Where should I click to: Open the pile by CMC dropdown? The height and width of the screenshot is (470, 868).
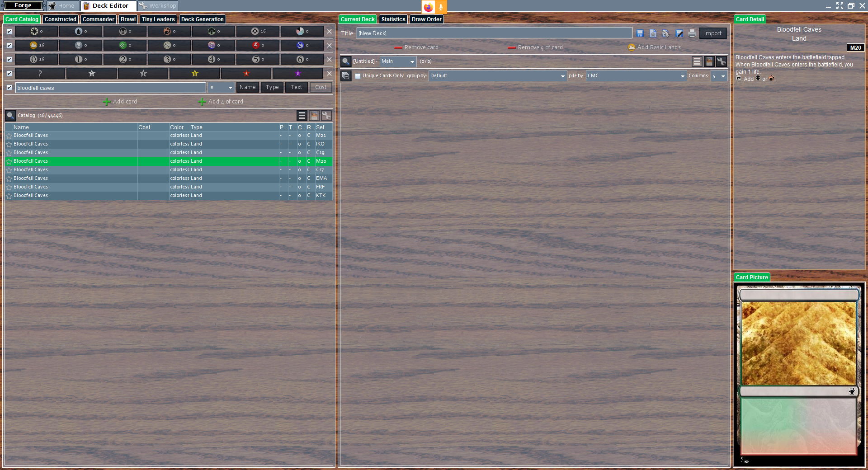[x=636, y=76]
